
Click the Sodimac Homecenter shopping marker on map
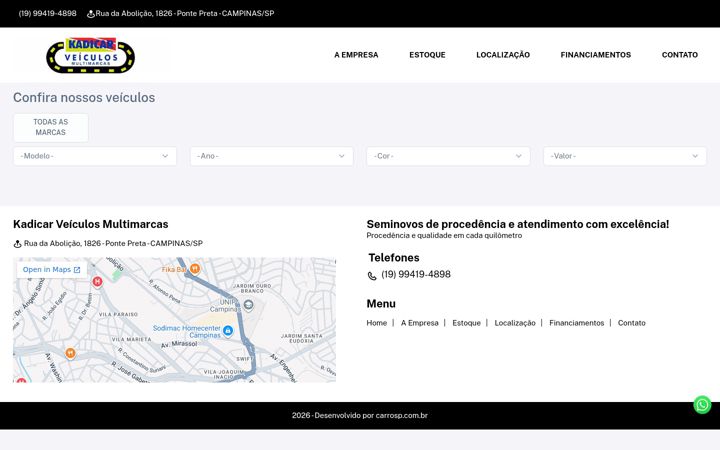(x=228, y=330)
